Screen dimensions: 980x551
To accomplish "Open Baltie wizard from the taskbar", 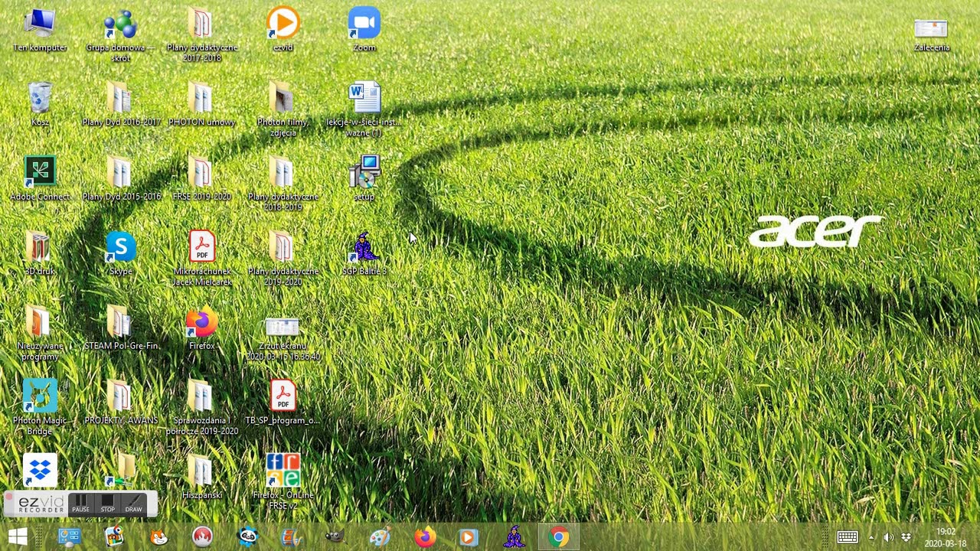I will point(514,537).
